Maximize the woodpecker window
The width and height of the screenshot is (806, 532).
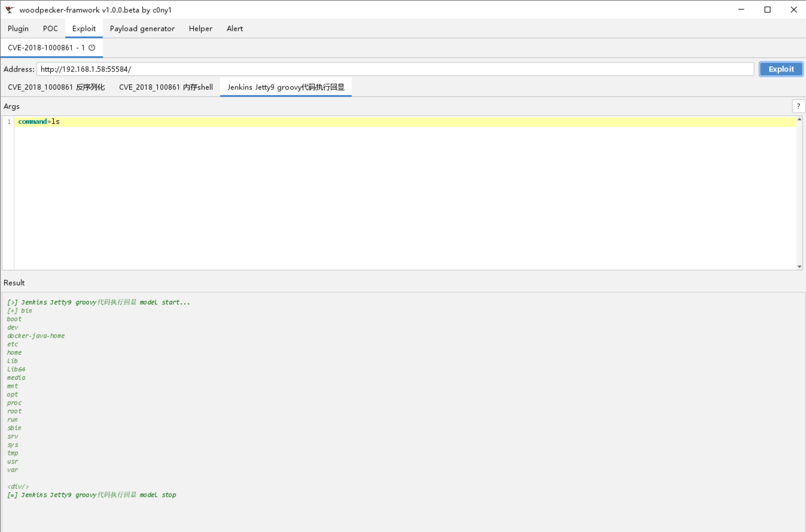point(767,10)
